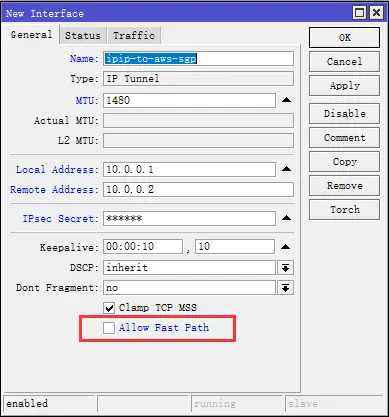Image resolution: width=389 pixels, height=417 pixels.
Task: Click the MTU value field
Action: click(x=189, y=100)
